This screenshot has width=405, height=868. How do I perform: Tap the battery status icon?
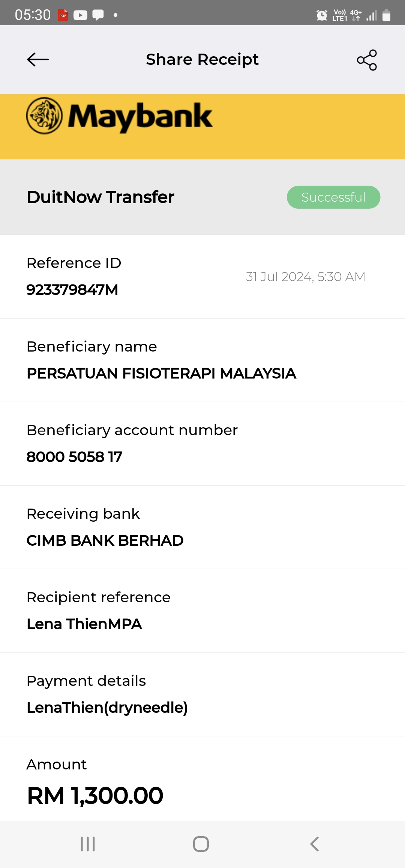pos(386,15)
